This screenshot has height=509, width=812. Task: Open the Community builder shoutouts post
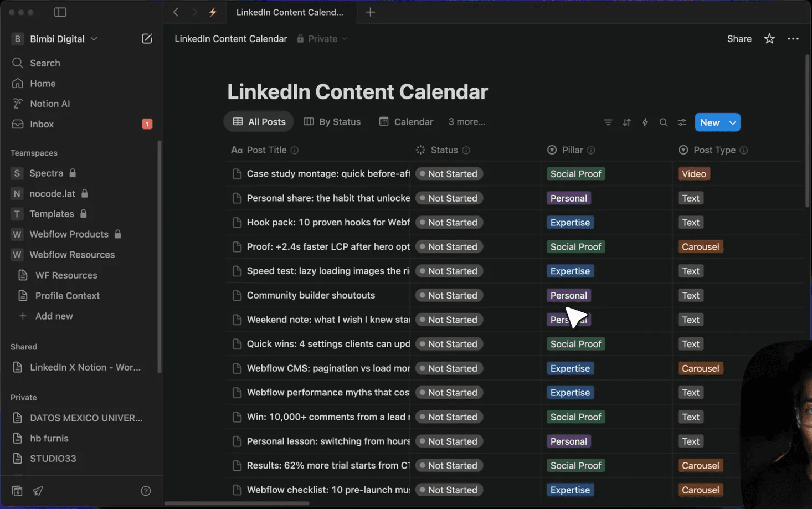pyautogui.click(x=311, y=295)
